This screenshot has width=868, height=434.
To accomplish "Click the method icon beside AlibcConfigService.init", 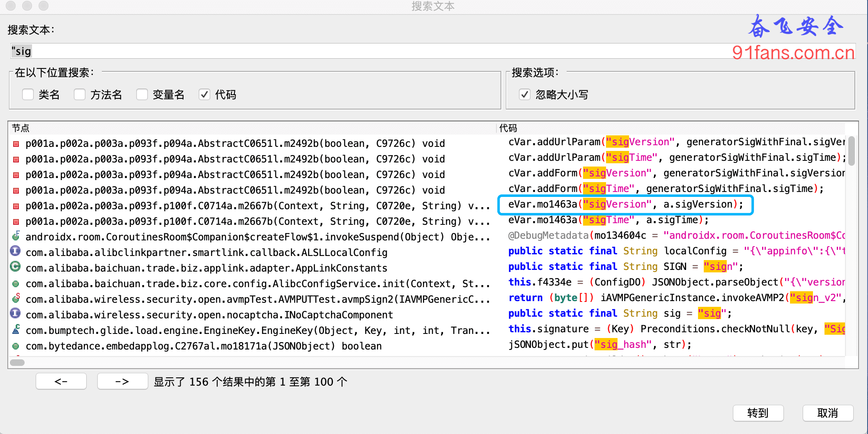I will pos(16,284).
